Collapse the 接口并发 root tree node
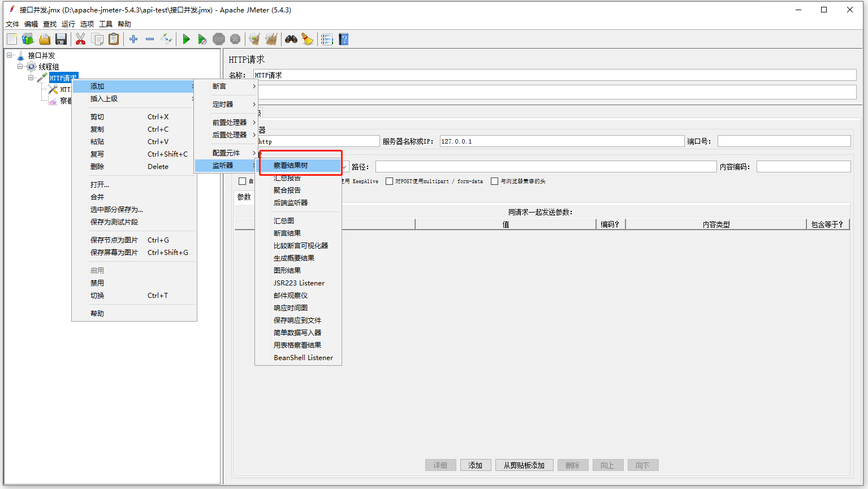Viewport: 868px width, 489px height. coord(10,55)
